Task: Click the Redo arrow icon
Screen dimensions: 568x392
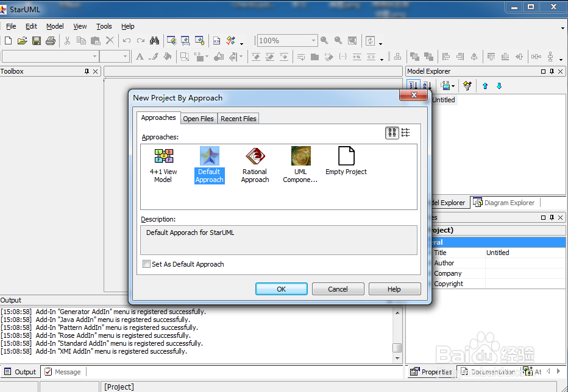Action: [x=141, y=41]
